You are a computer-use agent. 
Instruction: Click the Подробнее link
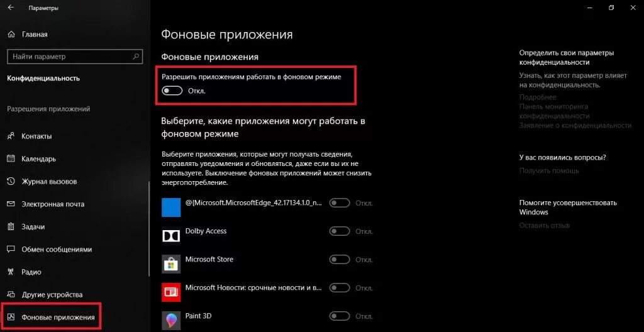(538, 97)
